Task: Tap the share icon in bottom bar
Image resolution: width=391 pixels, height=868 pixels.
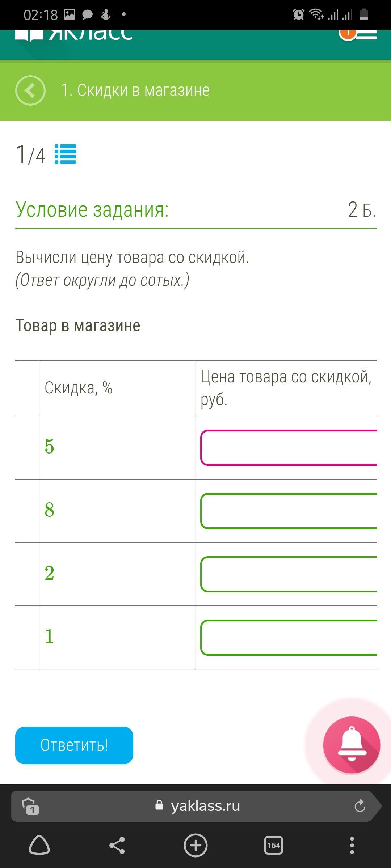Action: pos(117,846)
